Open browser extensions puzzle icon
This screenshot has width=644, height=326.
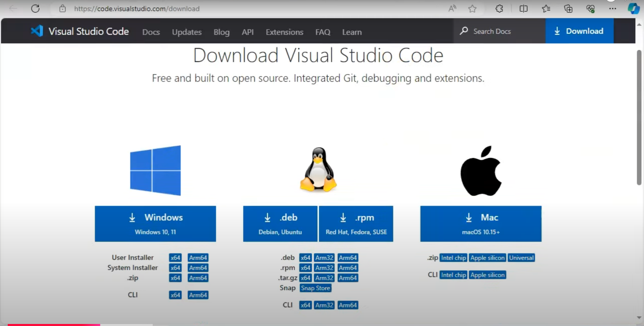click(499, 9)
